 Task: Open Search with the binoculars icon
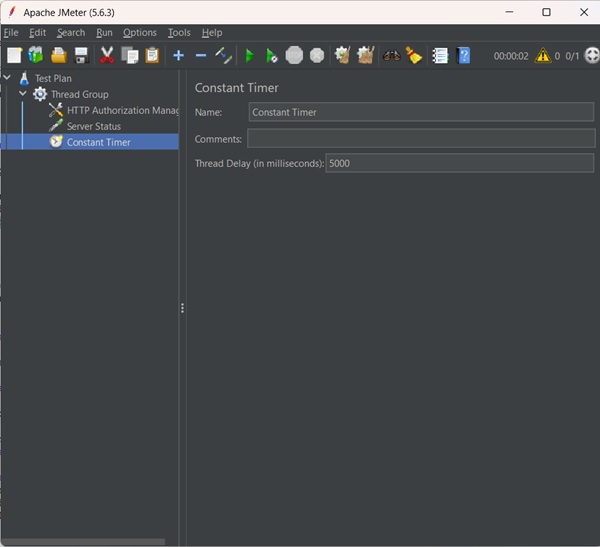point(391,56)
